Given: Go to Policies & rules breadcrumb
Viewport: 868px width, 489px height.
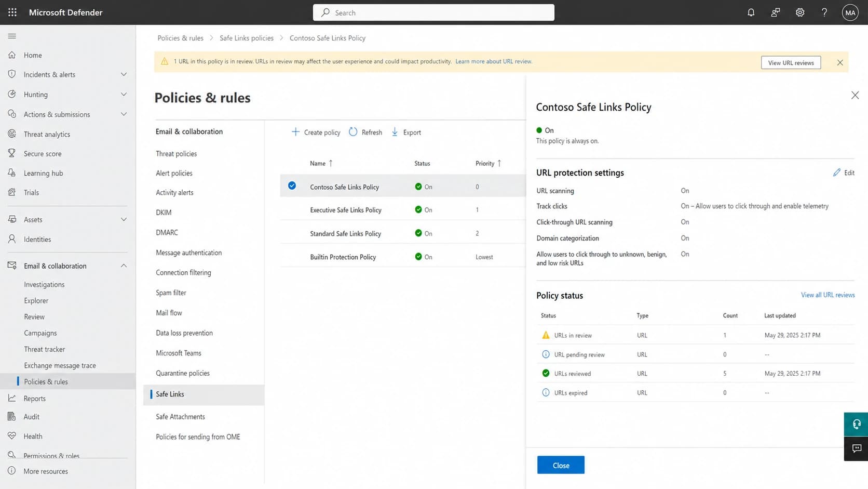Looking at the screenshot, I should (180, 38).
